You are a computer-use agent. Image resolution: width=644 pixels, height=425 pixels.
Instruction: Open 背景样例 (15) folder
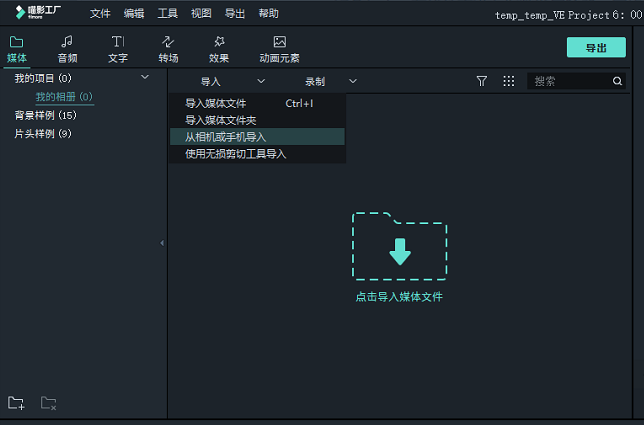point(45,115)
